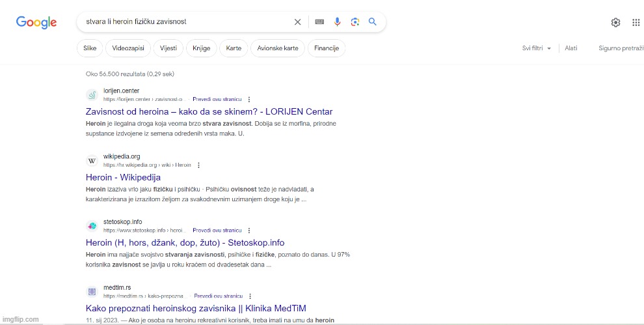Select the Financije filter chip

(x=327, y=48)
